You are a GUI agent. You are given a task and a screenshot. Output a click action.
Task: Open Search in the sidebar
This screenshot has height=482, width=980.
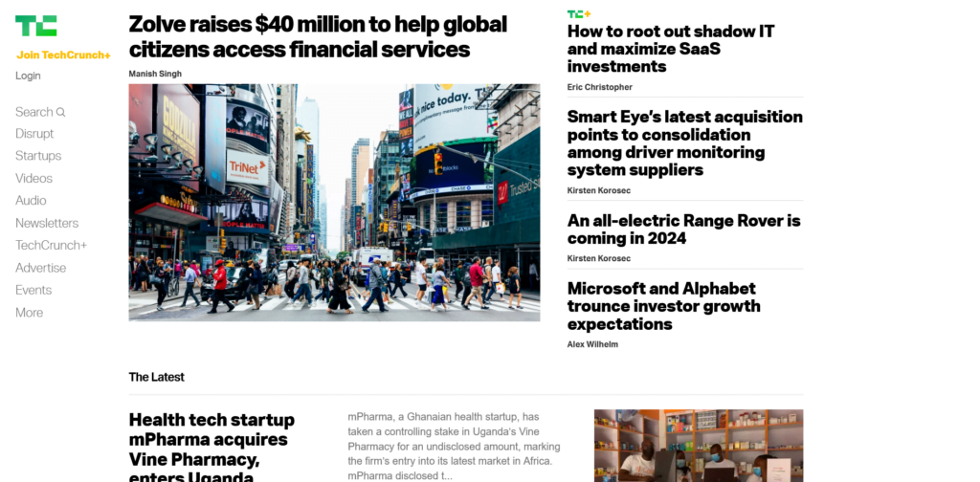pyautogui.click(x=40, y=112)
